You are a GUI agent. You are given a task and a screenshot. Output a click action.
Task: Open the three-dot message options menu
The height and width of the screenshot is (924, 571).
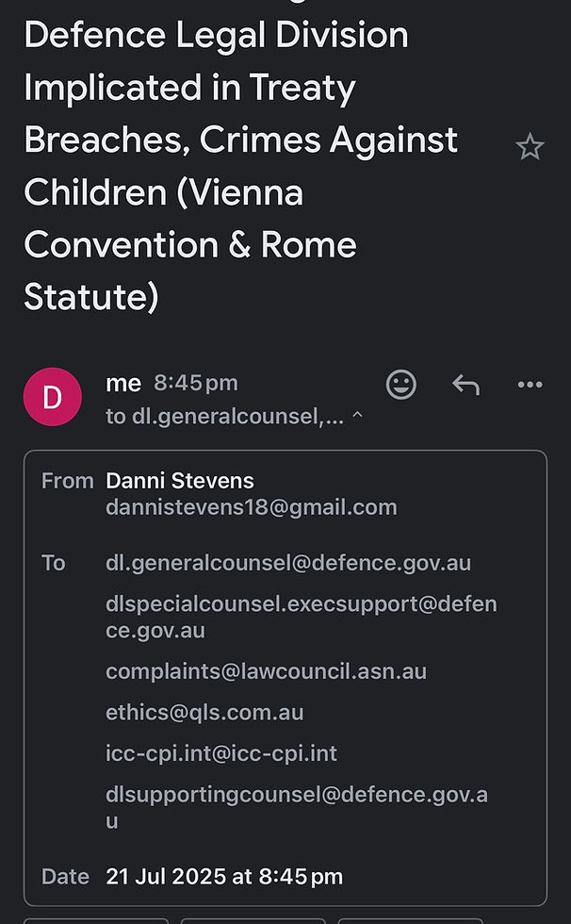coord(530,385)
